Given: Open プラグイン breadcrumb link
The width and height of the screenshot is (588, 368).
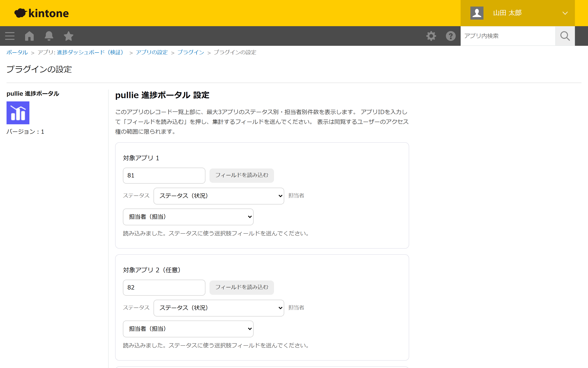Looking at the screenshot, I should [x=190, y=52].
